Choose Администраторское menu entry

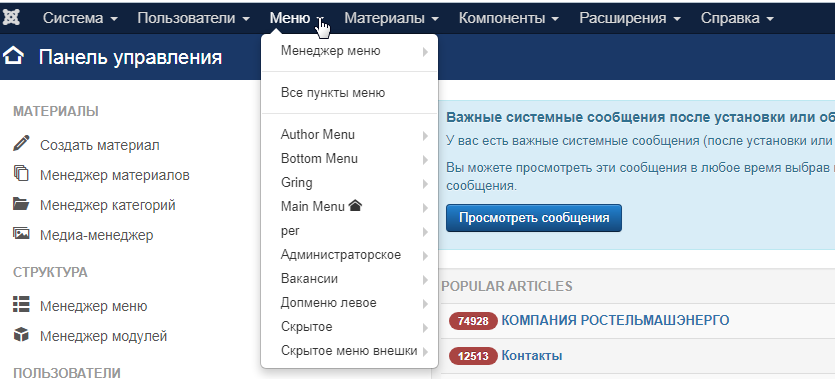tap(349, 255)
